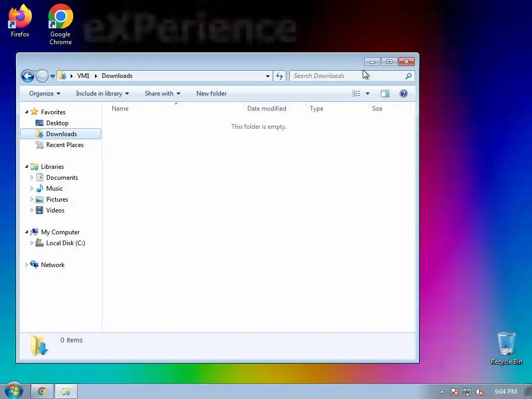Click the greyed Forward arrow button
532x399 pixels.
(x=42, y=76)
